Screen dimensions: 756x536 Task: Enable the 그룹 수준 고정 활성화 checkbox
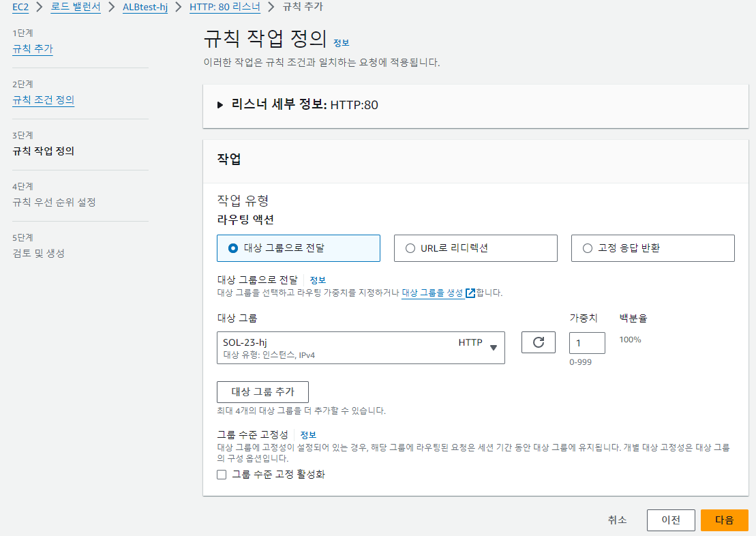pyautogui.click(x=222, y=474)
